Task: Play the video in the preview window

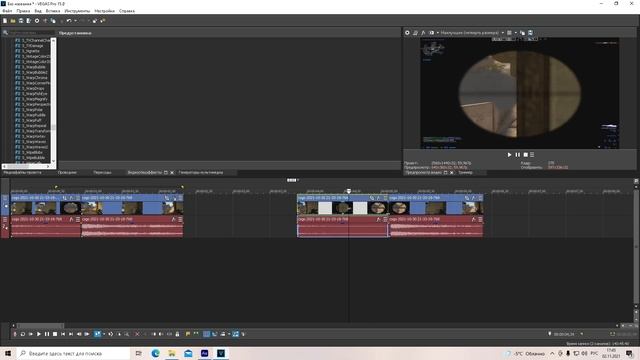Action: coord(509,155)
